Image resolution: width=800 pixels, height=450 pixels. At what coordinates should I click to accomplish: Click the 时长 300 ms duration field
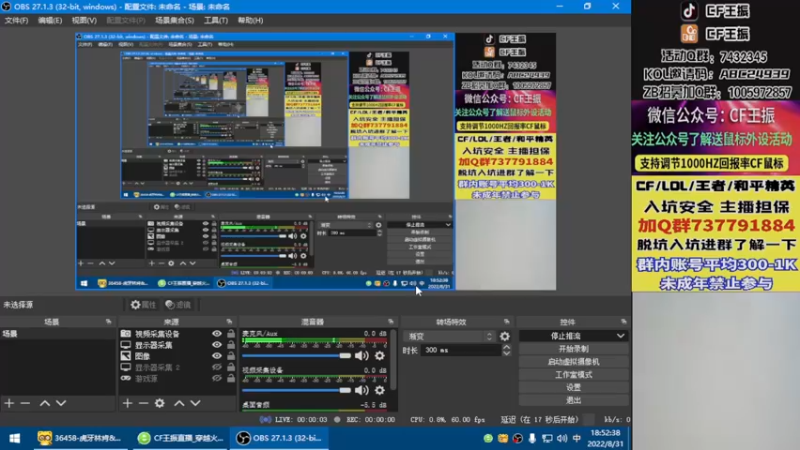tap(461, 351)
